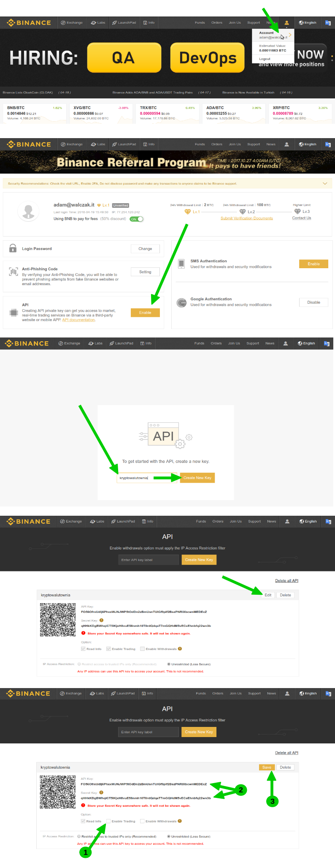Click the padlock icon next to Login Password
The width and height of the screenshot is (335, 868).
tap(13, 248)
